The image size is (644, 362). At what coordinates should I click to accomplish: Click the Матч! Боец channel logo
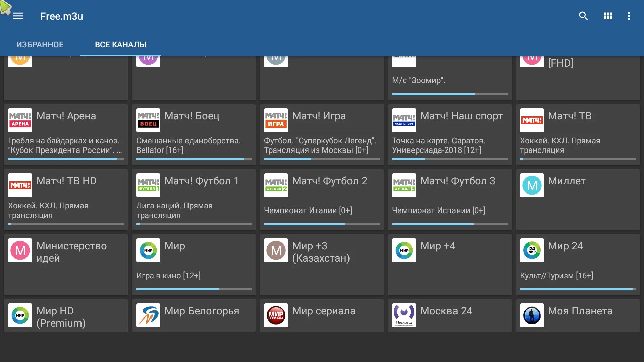click(148, 120)
